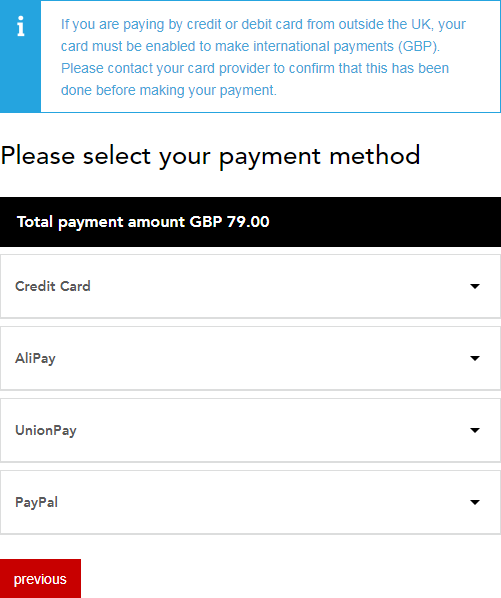
Task: Click the GBP 79.00 amount text
Action: [x=230, y=222]
